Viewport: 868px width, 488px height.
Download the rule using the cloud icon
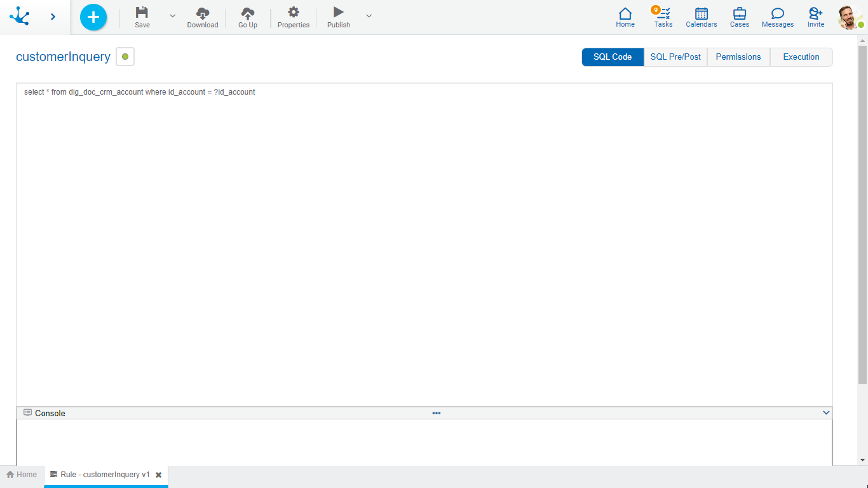pos(203,13)
